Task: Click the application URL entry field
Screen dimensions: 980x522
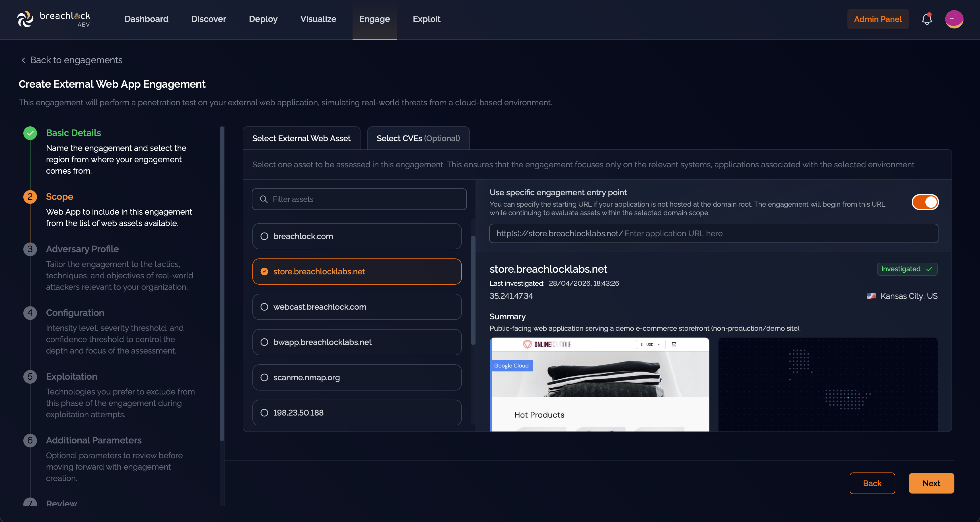Action: tap(713, 233)
